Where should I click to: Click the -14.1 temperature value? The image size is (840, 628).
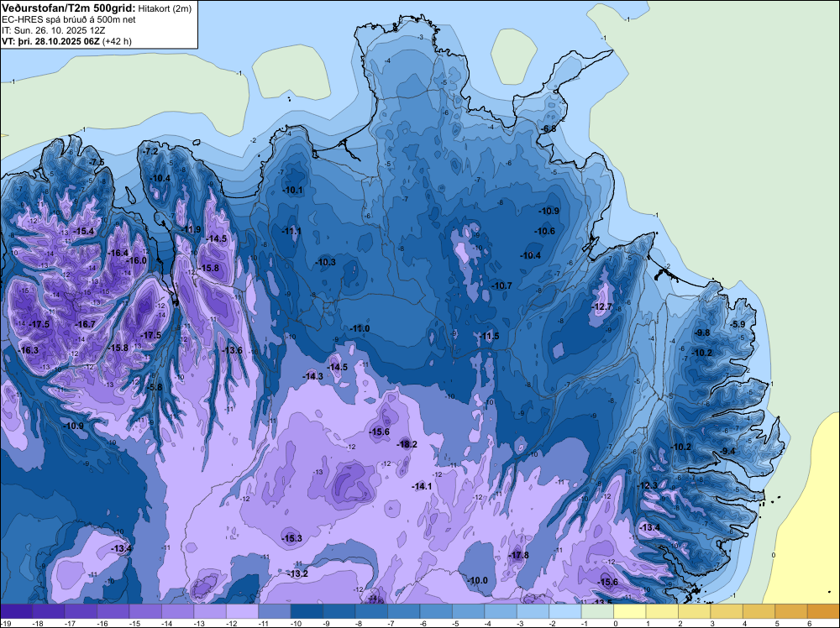(x=422, y=486)
